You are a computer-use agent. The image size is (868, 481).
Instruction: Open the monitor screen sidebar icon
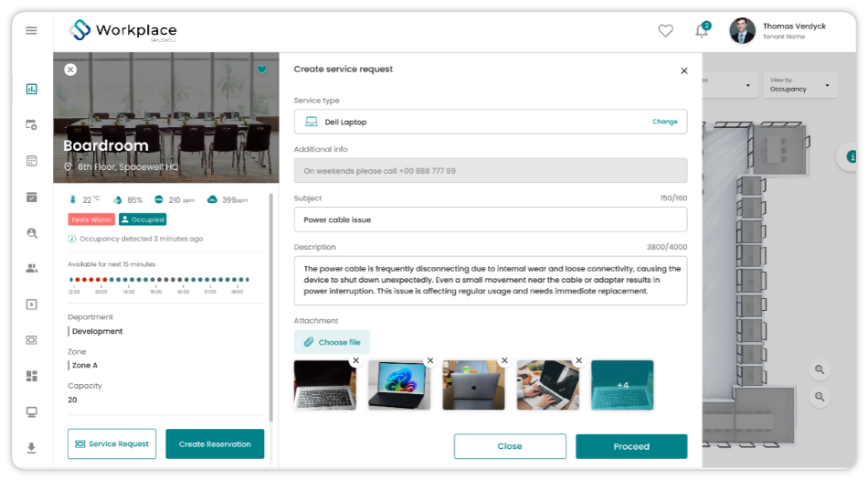(32, 412)
